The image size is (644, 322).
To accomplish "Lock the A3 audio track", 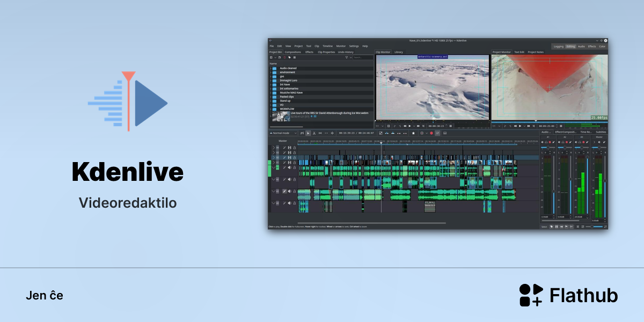I will click(294, 191).
